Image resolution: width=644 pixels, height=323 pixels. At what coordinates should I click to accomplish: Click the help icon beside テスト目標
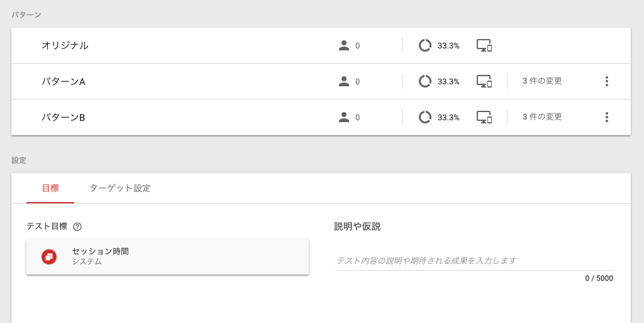coord(77,227)
